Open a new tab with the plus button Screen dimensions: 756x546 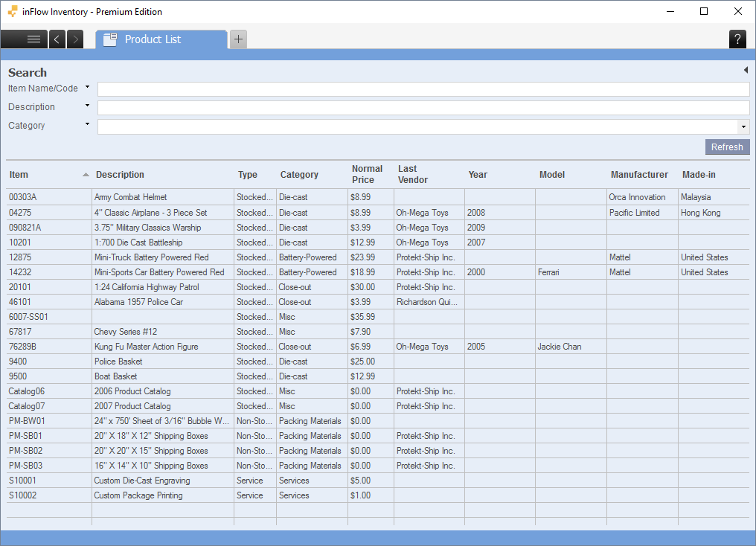[x=238, y=39]
